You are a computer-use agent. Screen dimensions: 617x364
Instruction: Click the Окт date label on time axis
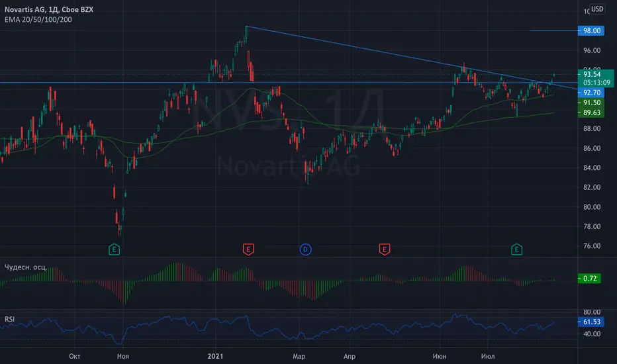(74, 356)
